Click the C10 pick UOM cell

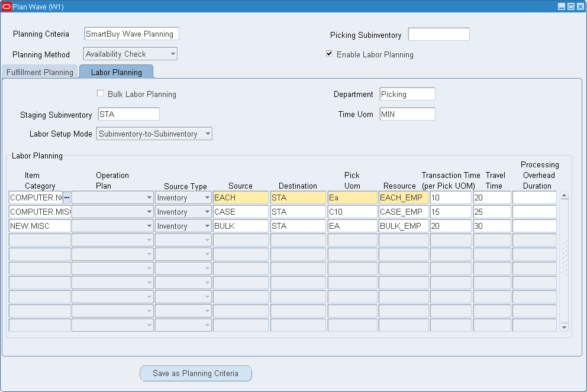coord(352,212)
